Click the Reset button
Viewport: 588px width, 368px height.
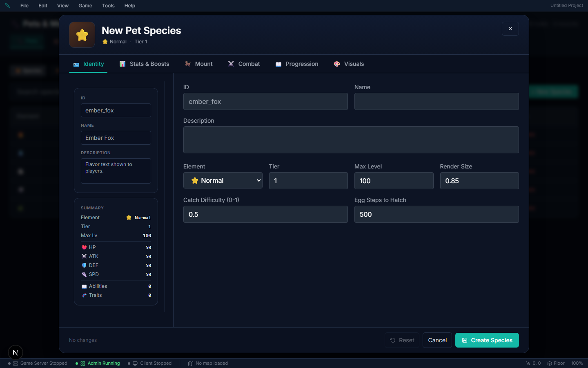[x=402, y=340]
